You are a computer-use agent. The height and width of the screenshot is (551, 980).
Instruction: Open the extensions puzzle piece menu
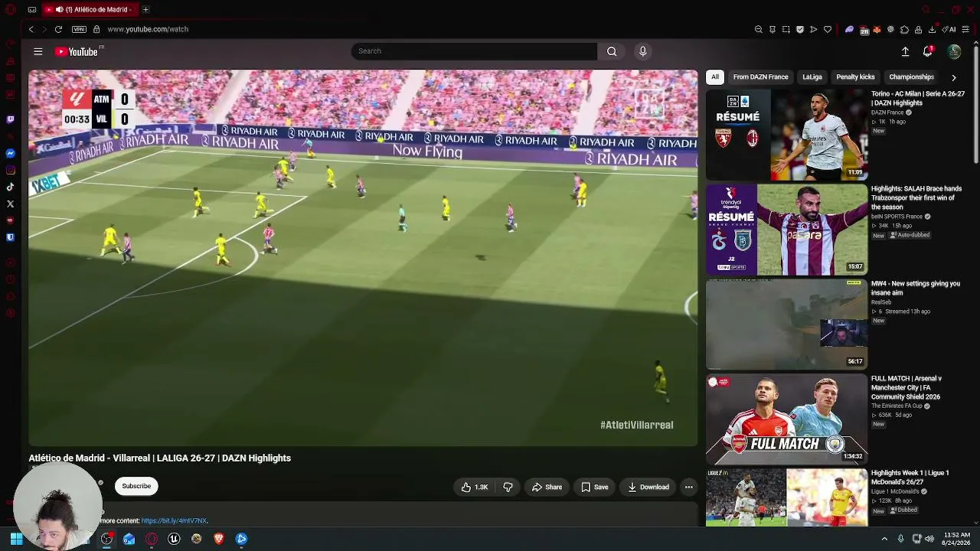point(904,30)
